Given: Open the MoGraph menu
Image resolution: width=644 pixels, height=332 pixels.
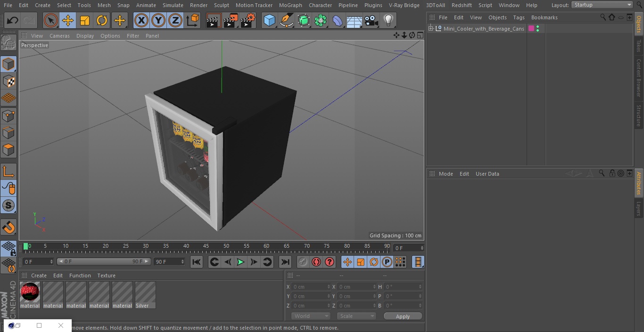Looking at the screenshot, I should (x=290, y=5).
